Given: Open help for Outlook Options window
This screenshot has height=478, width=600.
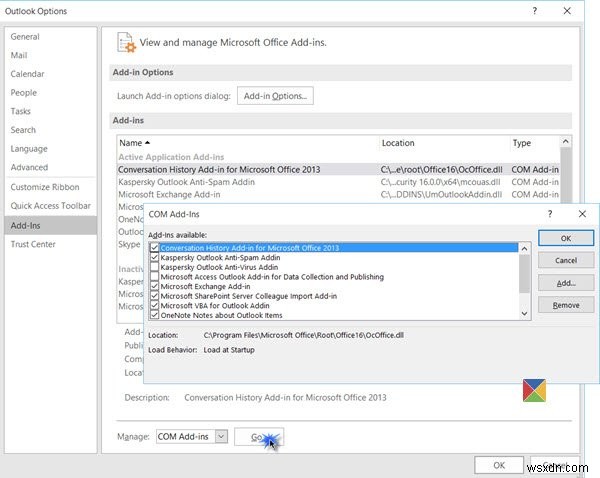Looking at the screenshot, I should pyautogui.click(x=535, y=11).
